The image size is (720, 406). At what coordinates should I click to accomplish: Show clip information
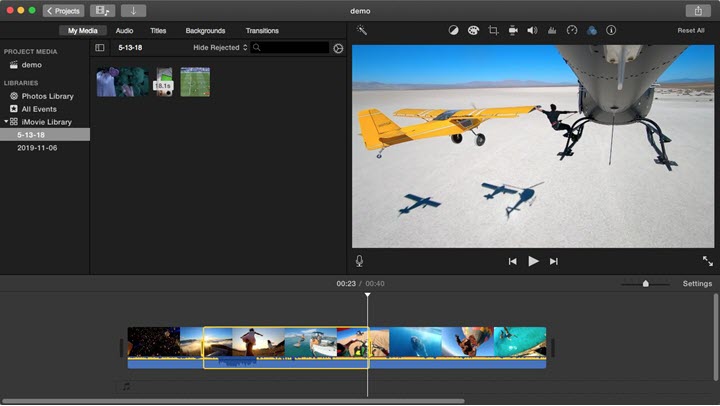tap(611, 31)
